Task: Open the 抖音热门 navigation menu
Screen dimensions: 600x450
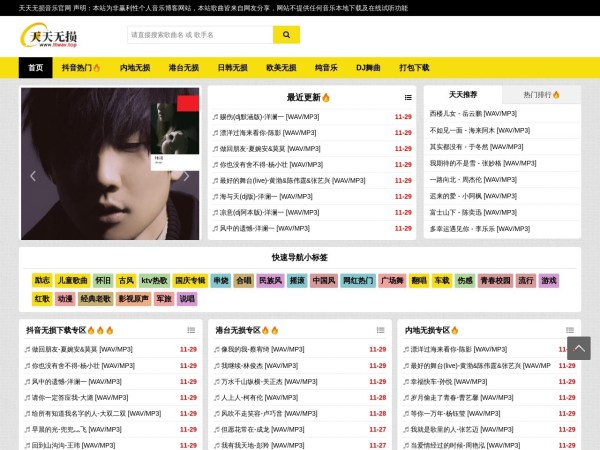Action: coord(82,68)
